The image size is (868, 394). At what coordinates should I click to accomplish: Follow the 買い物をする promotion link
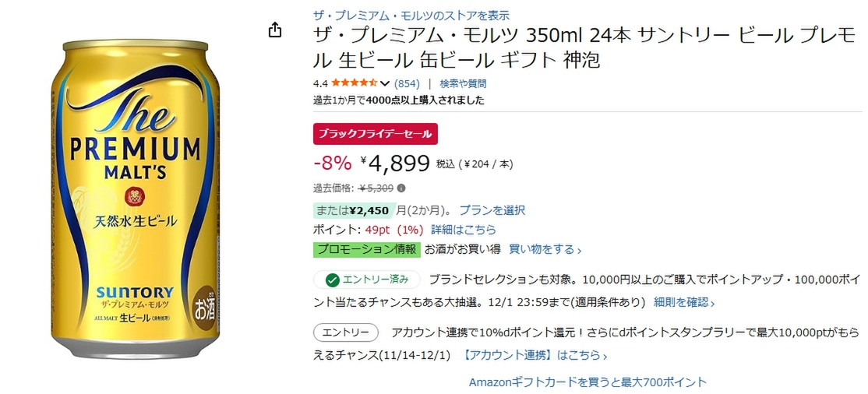[x=545, y=249]
